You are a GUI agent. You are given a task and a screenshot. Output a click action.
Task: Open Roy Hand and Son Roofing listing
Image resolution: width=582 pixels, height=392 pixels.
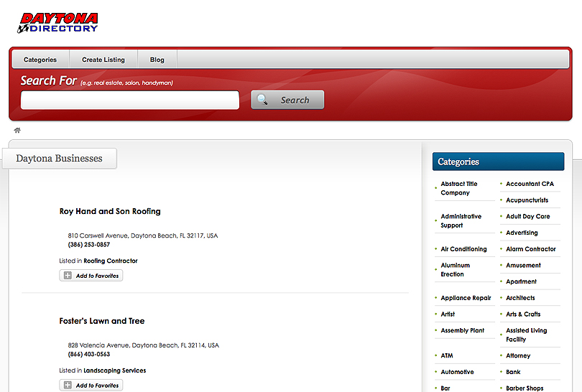tap(110, 212)
